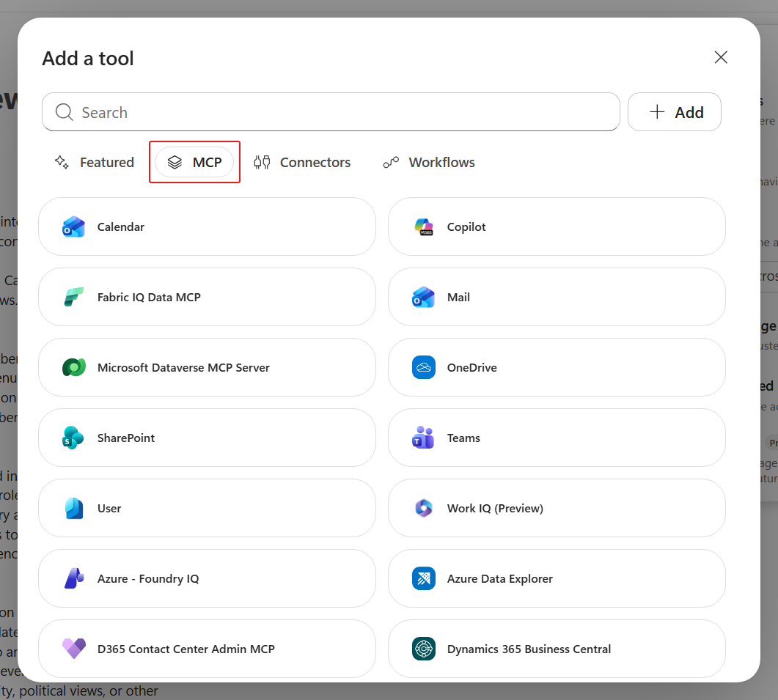Click the Azure Foundry IQ icon
This screenshot has height=700, width=778.
[x=73, y=578]
